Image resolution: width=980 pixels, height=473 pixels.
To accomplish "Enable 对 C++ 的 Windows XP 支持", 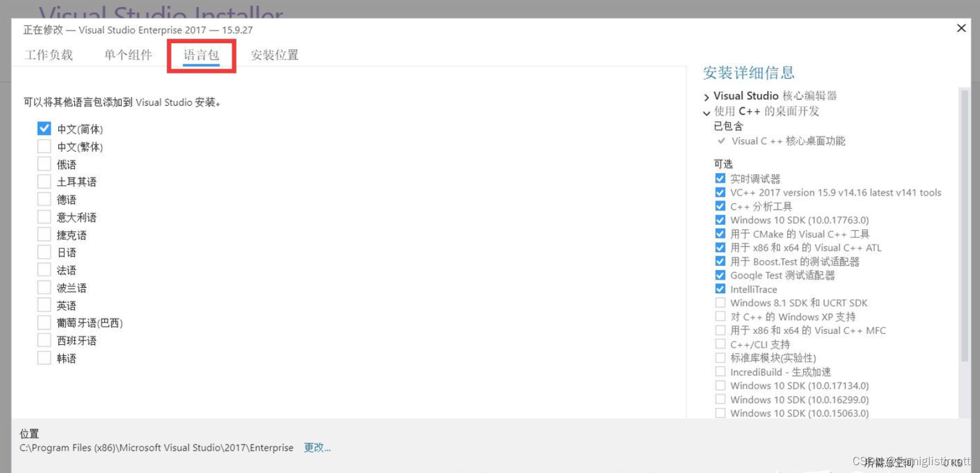I will [720, 316].
